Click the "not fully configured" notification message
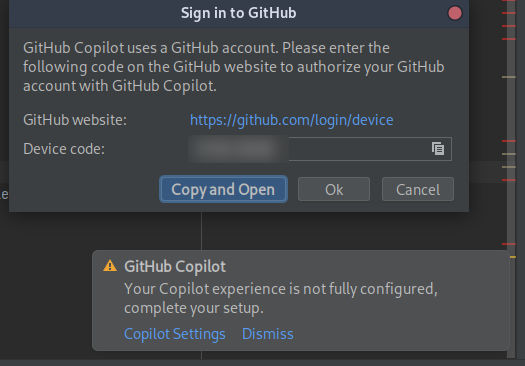 point(281,298)
